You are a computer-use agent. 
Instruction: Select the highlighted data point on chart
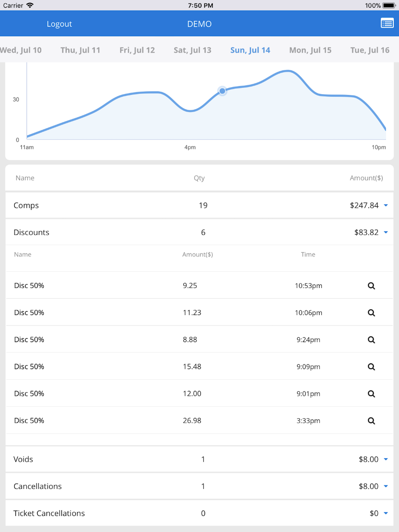pos(222,91)
